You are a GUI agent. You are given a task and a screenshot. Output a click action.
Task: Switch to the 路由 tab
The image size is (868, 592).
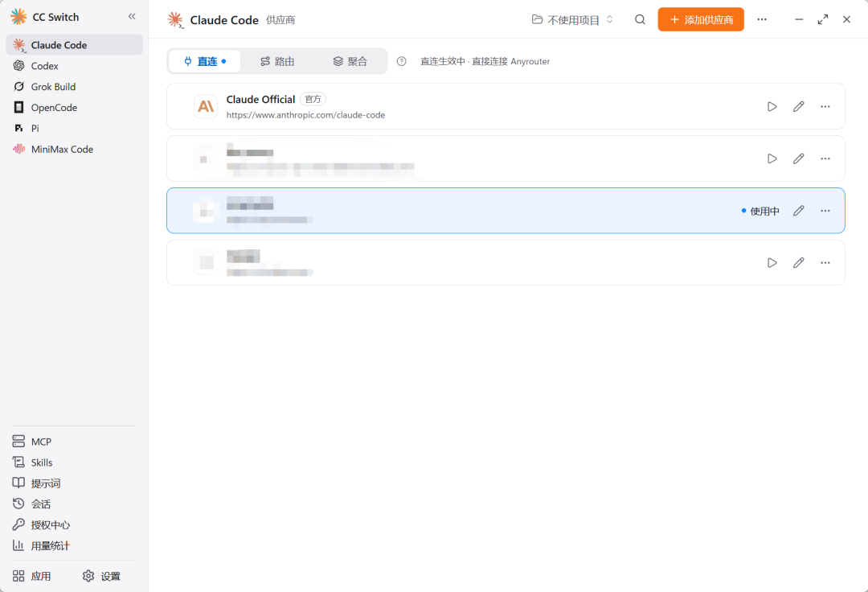click(x=277, y=61)
